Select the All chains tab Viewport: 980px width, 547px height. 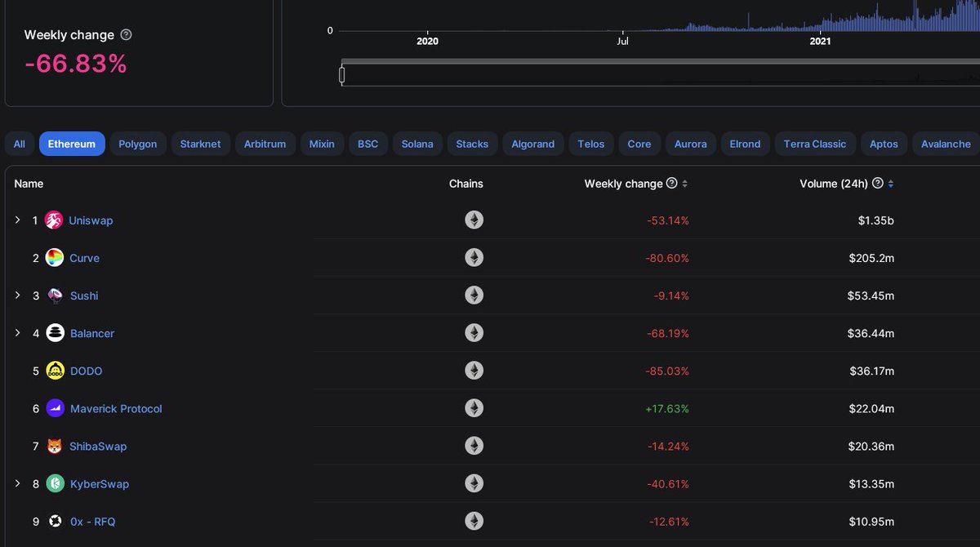click(19, 144)
